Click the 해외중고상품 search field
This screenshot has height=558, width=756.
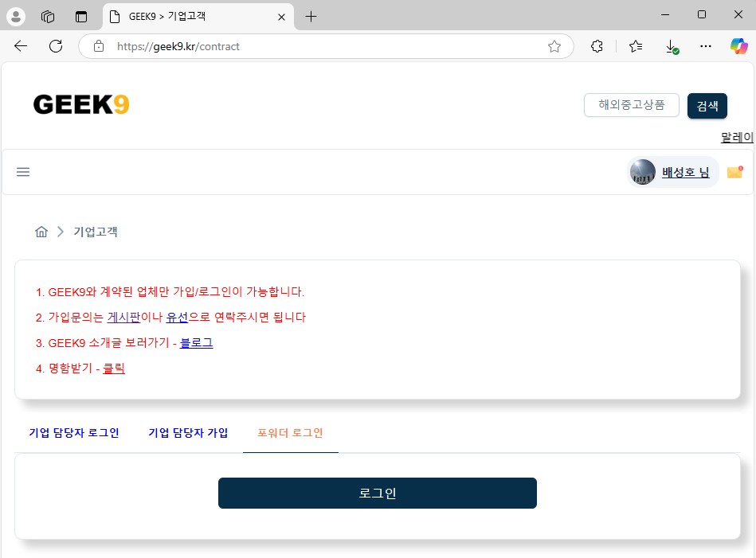(x=632, y=105)
